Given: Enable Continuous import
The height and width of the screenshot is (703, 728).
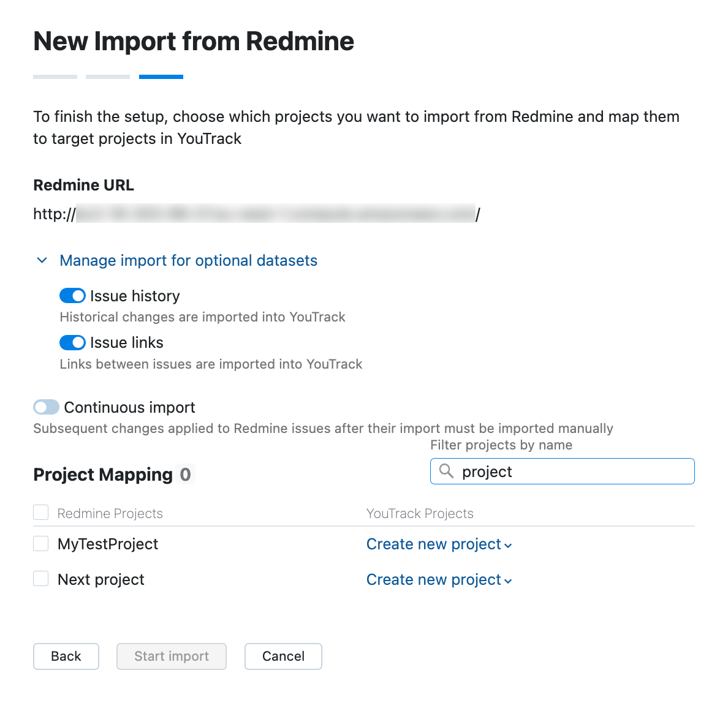Looking at the screenshot, I should tap(46, 407).
